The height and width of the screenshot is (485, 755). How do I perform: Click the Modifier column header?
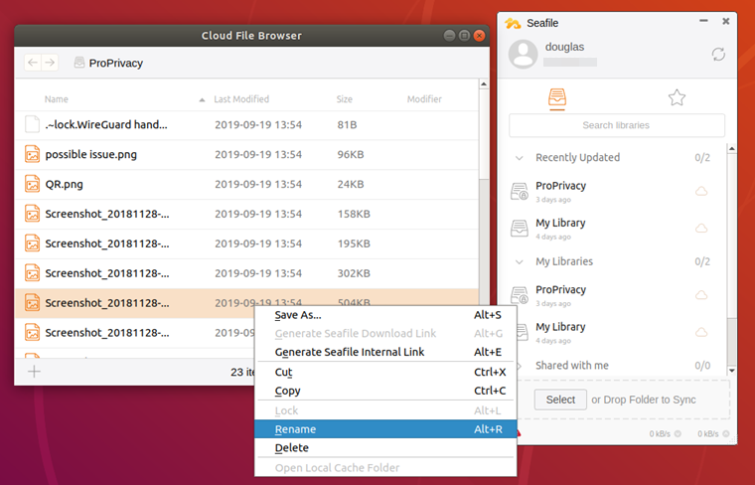click(424, 99)
